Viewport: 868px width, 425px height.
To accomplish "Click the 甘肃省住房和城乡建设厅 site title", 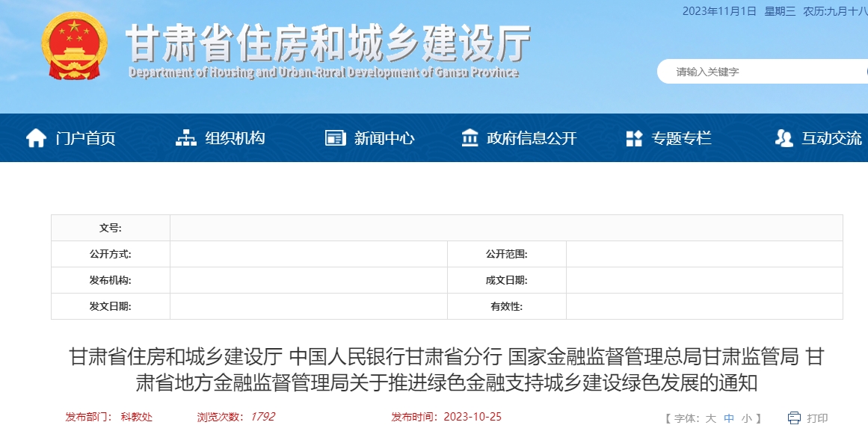I will pos(327,43).
